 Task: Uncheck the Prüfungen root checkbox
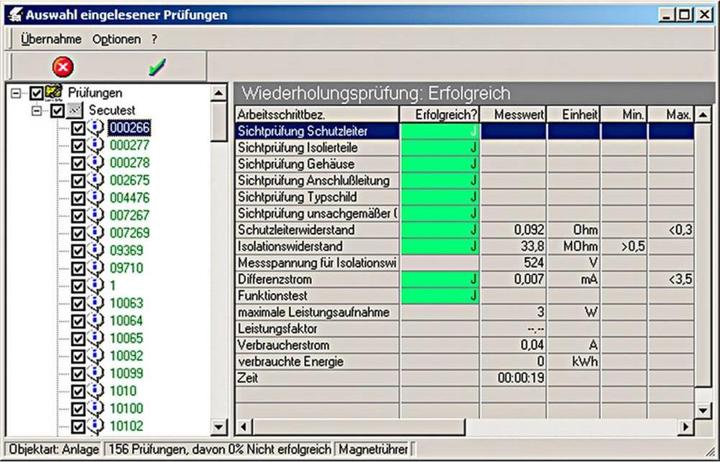click(36, 93)
